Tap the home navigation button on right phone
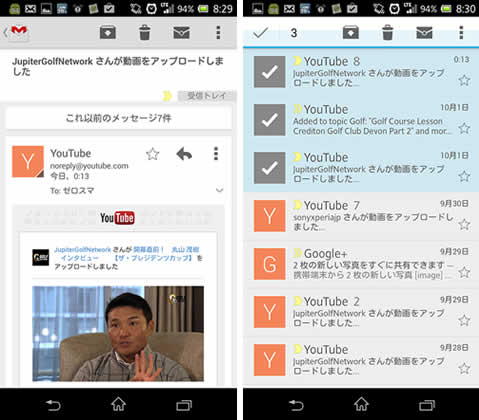 pos(361,404)
